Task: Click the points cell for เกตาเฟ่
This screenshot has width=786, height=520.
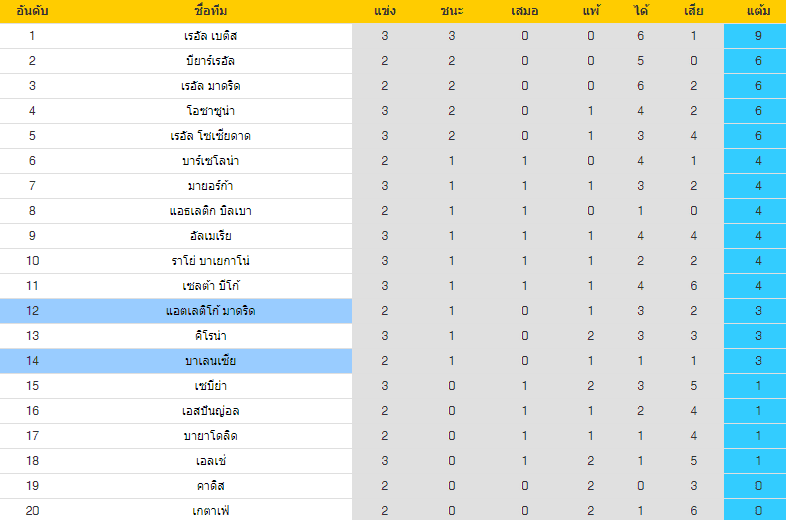Action: pos(758,511)
